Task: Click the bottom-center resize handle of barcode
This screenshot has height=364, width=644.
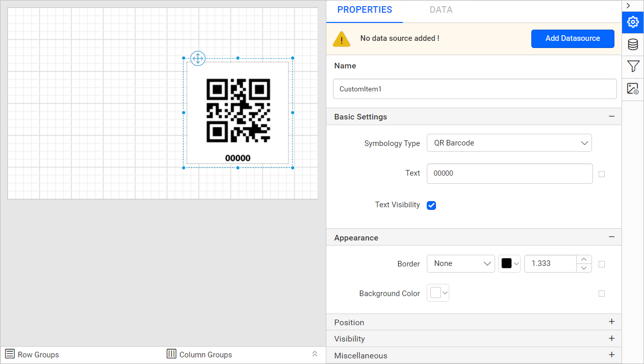Action: [x=238, y=167]
